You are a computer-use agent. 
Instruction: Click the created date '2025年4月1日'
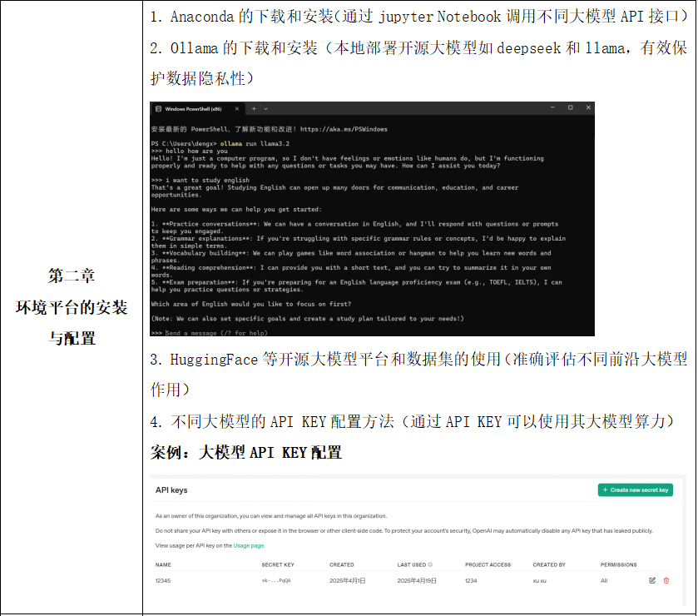tap(347, 581)
